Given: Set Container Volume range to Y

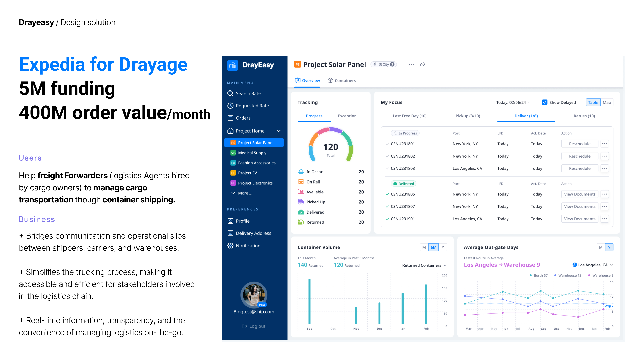Looking at the screenshot, I should pyautogui.click(x=443, y=247).
